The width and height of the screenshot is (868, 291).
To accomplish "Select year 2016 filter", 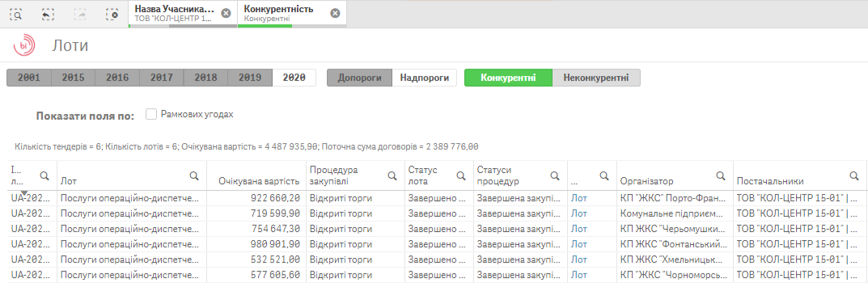I will 117,78.
